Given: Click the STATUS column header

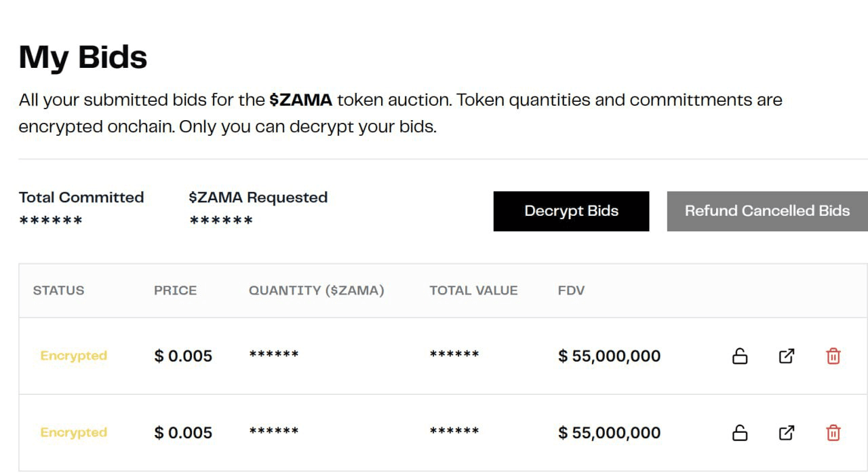Looking at the screenshot, I should point(59,290).
